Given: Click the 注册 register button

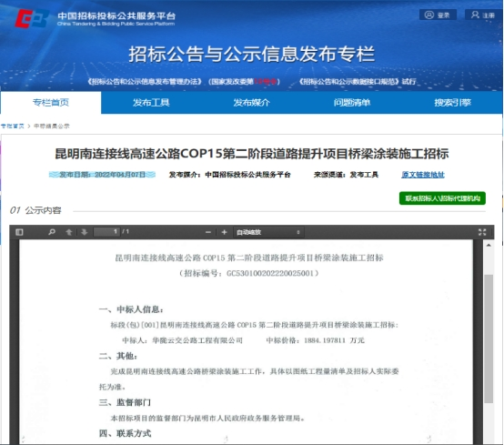Looking at the screenshot, I should coord(483,15).
